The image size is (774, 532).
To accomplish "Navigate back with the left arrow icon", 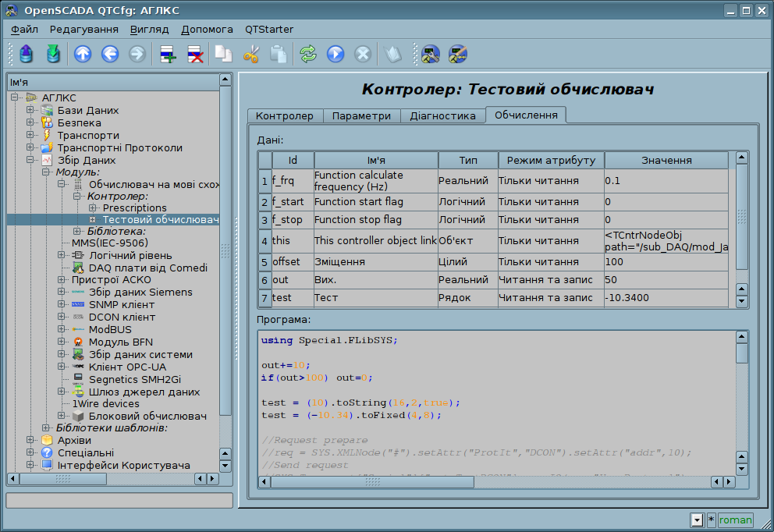I will tap(109, 54).
